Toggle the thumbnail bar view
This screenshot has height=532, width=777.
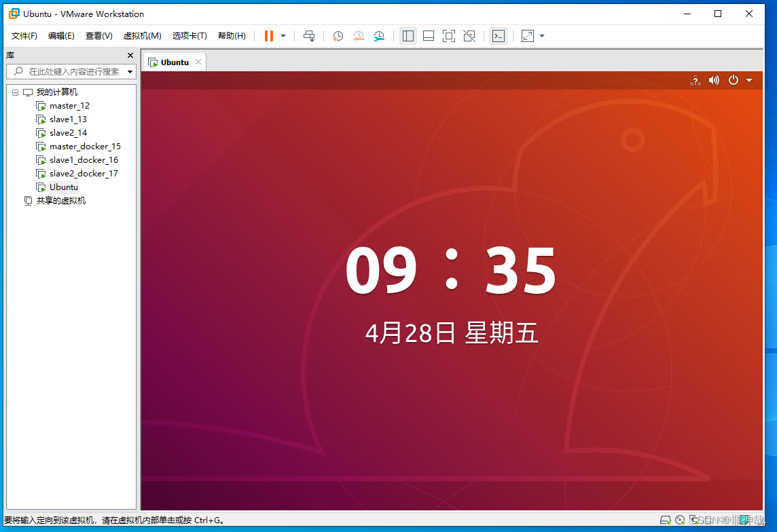pyautogui.click(x=429, y=36)
